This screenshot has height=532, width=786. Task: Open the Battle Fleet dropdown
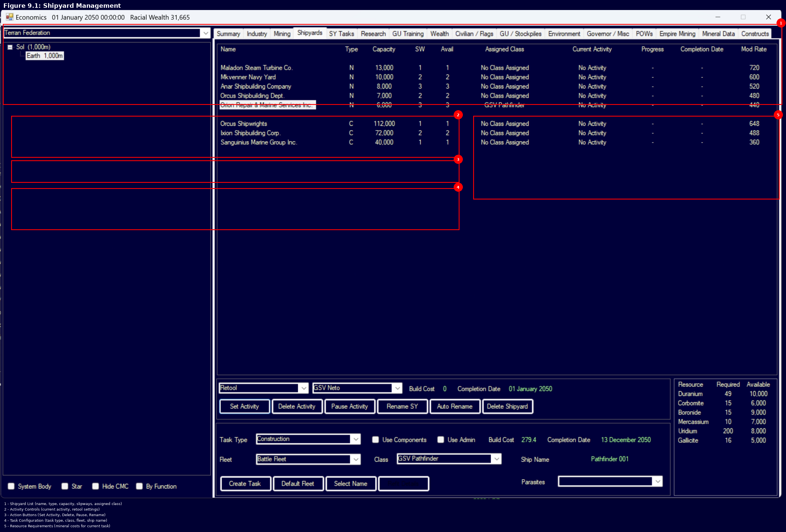355,459
